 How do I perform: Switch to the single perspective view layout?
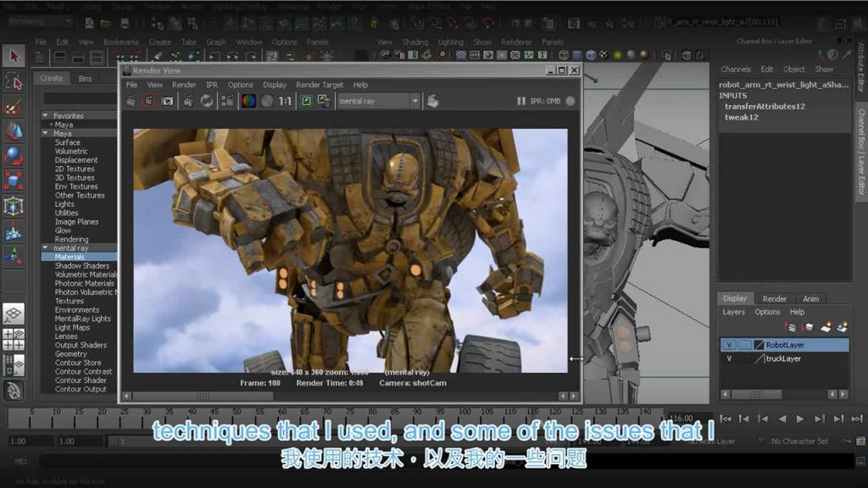tap(14, 313)
